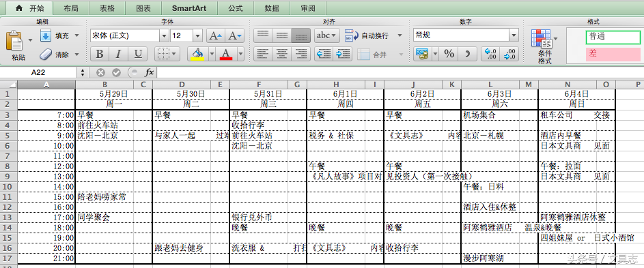Click the font name box 宋体 (正文)
The height and width of the screenshot is (268, 644).
pos(125,35)
